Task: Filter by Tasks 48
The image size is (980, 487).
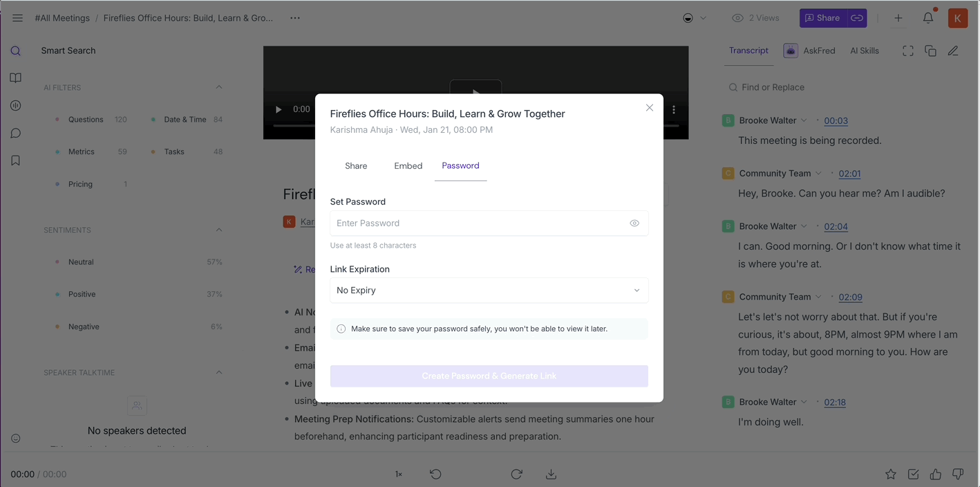Action: [187, 151]
